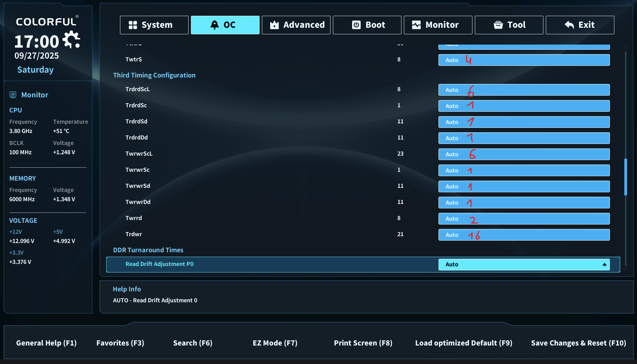Click the gear icon beside the clock
Image resolution: width=637 pixels, height=364 pixels.
pos(71,39)
